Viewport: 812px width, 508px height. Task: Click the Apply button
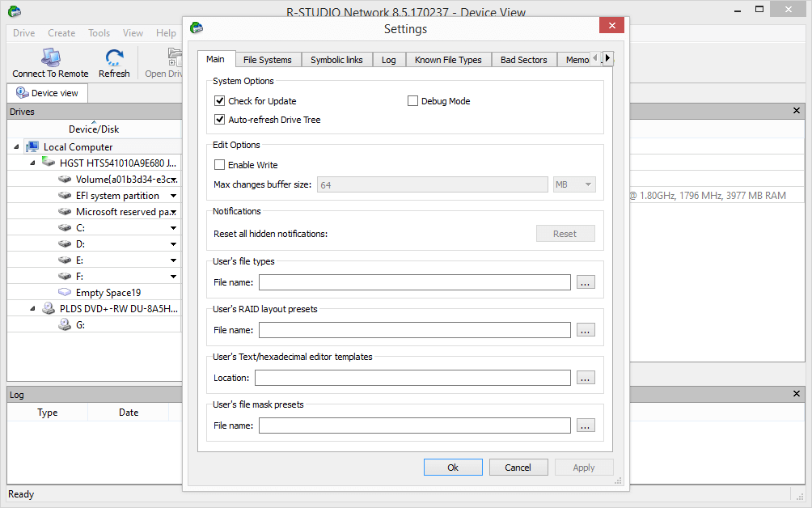tap(584, 467)
